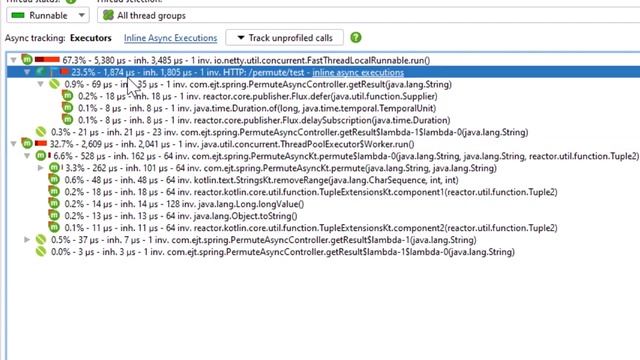
Task: Click the striped icon of 0.0% getResult$lambda-1$lambda-0 row
Action: [41, 251]
